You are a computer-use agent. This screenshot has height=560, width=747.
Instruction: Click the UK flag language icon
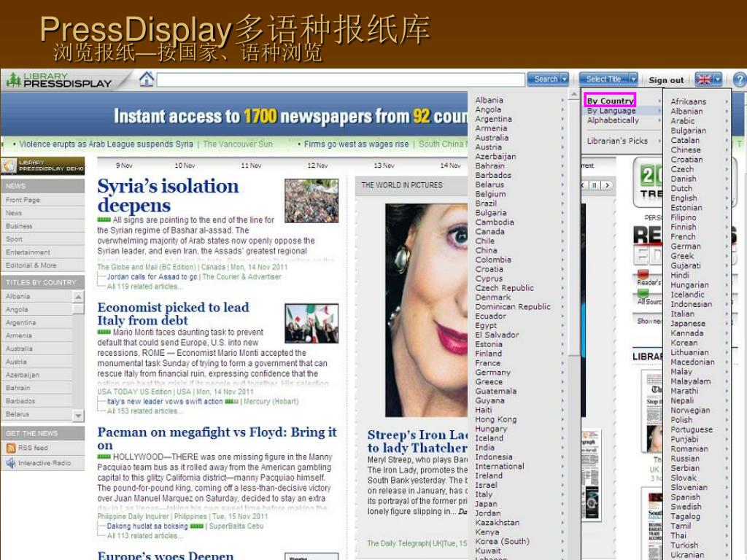(x=704, y=79)
